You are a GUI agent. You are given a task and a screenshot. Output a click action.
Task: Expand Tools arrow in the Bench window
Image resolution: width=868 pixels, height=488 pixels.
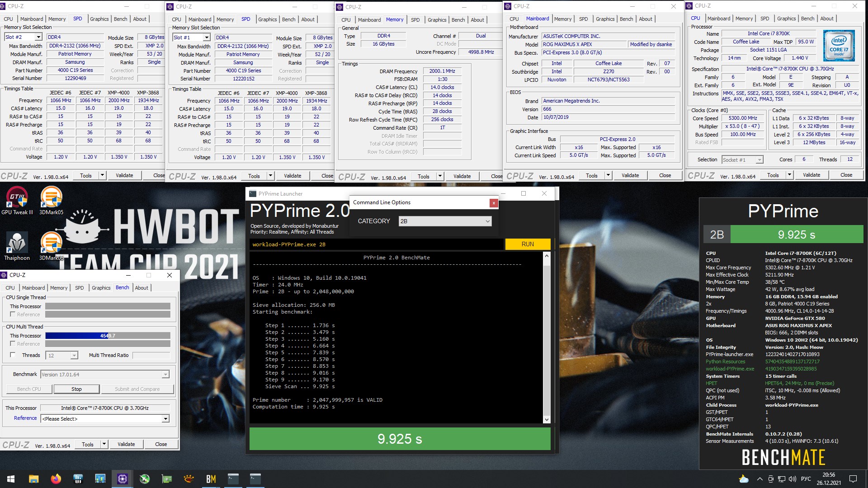coord(104,444)
